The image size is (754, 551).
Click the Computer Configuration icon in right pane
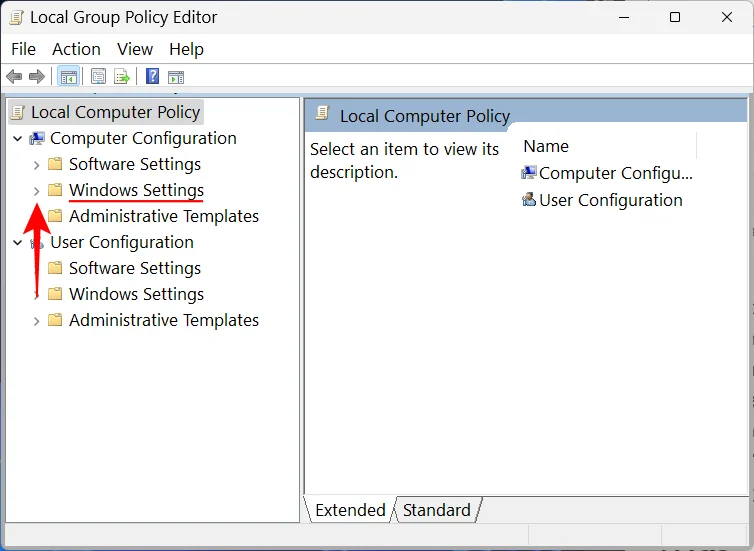(529, 173)
